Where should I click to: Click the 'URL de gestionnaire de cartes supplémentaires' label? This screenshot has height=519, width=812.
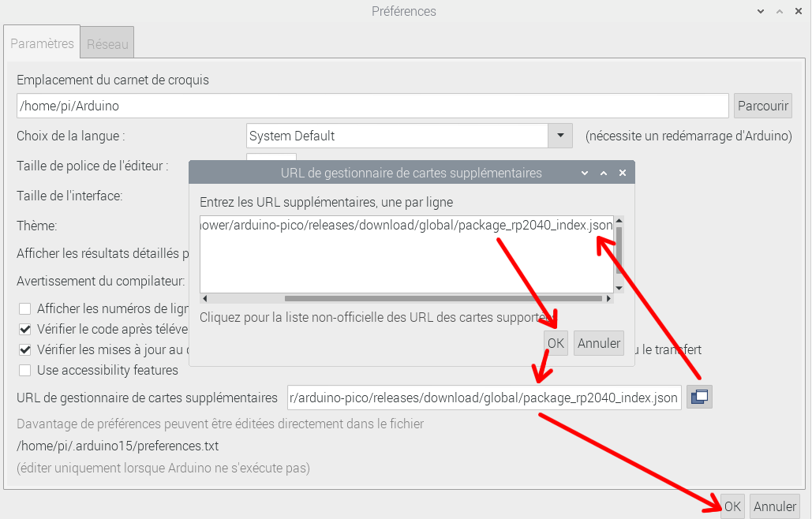coord(147,398)
